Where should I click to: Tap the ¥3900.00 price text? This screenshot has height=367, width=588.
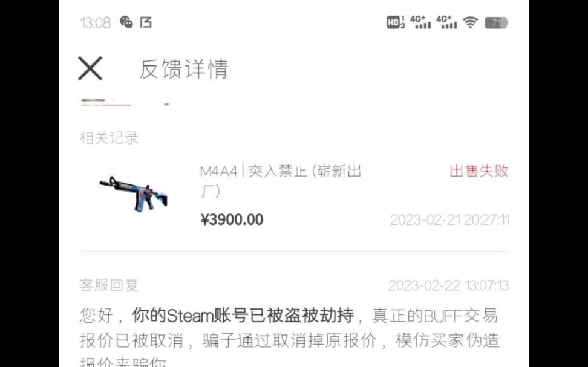[x=232, y=219]
